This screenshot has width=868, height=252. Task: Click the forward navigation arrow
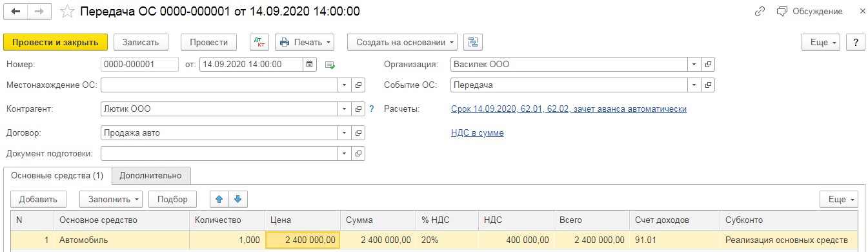39,12
